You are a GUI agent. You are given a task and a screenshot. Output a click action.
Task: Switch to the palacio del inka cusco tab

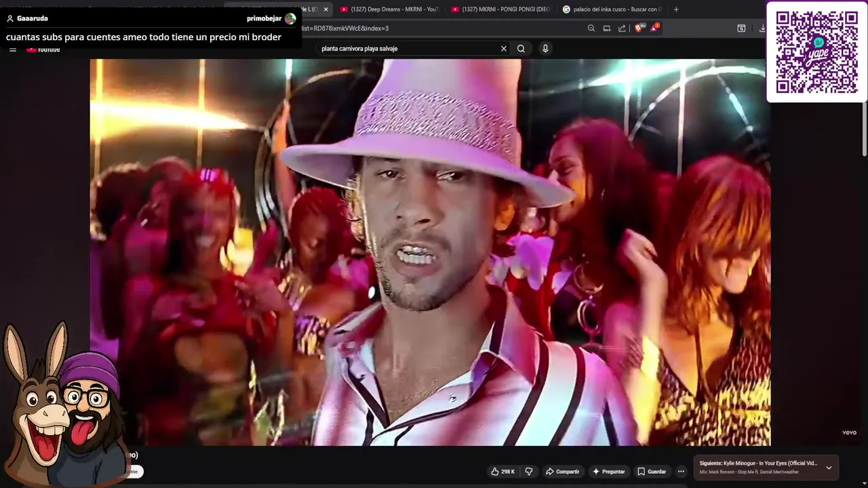click(612, 9)
